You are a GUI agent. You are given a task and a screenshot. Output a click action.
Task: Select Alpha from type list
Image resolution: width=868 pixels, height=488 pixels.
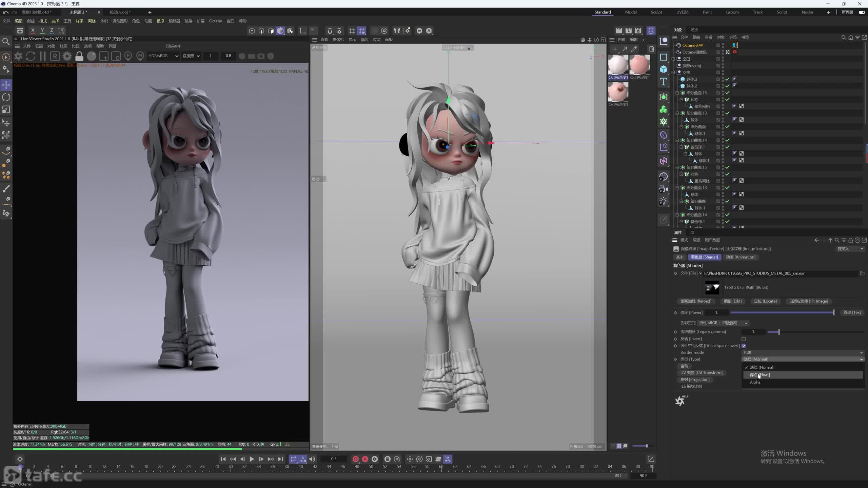803,382
